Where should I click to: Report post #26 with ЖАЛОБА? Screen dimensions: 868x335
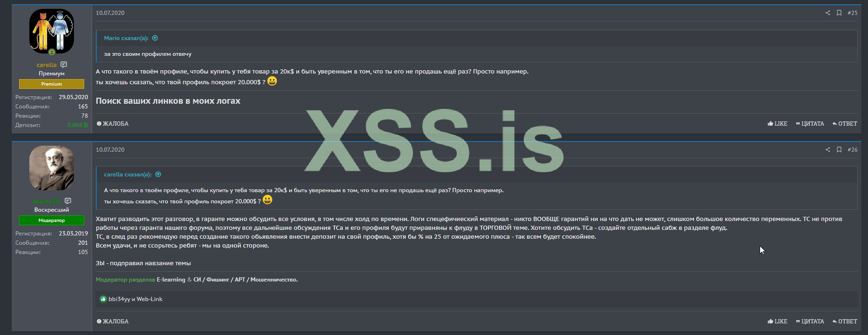(113, 322)
